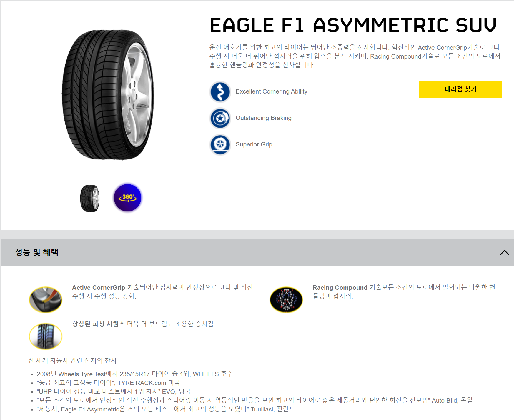The width and height of the screenshot is (514, 420).
Task: Click the 성능 및 혜택 section header
Action: (x=257, y=252)
